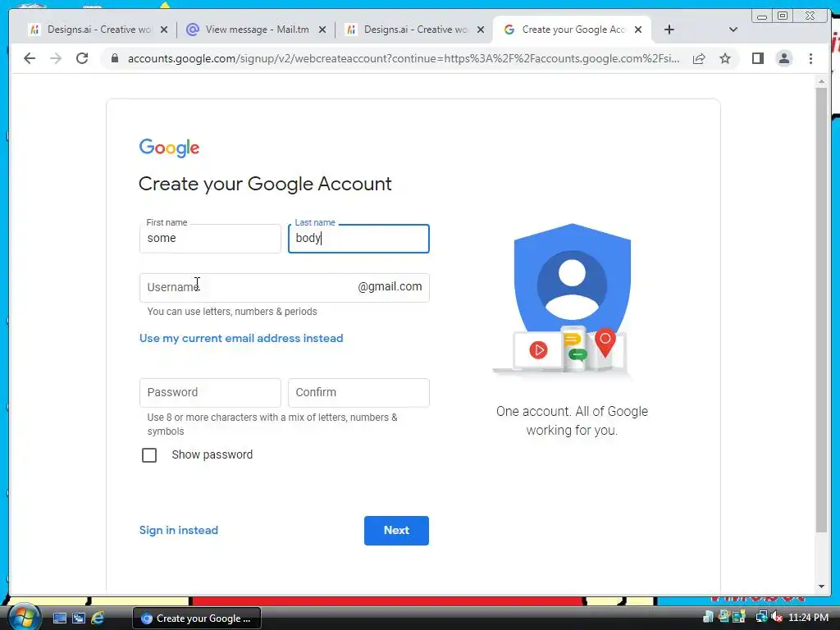Image resolution: width=840 pixels, height=630 pixels.
Task: Click the Sign in instead link
Action: pos(178,531)
